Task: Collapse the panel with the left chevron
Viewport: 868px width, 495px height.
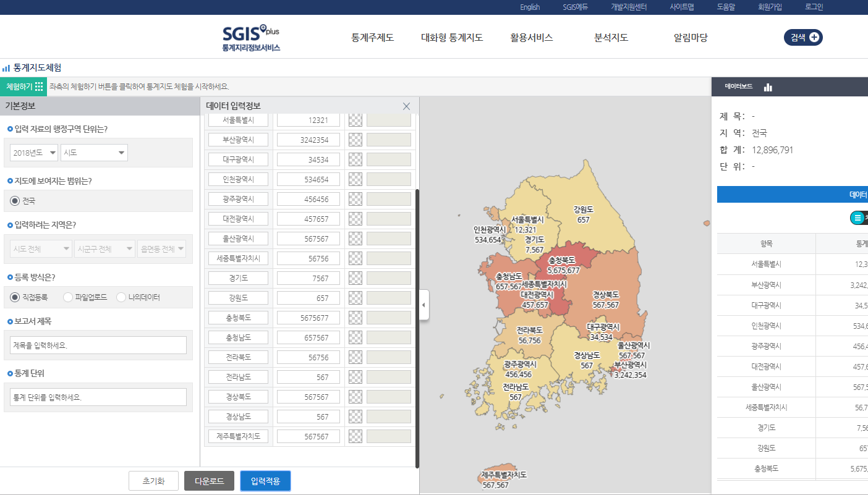Action: click(423, 304)
